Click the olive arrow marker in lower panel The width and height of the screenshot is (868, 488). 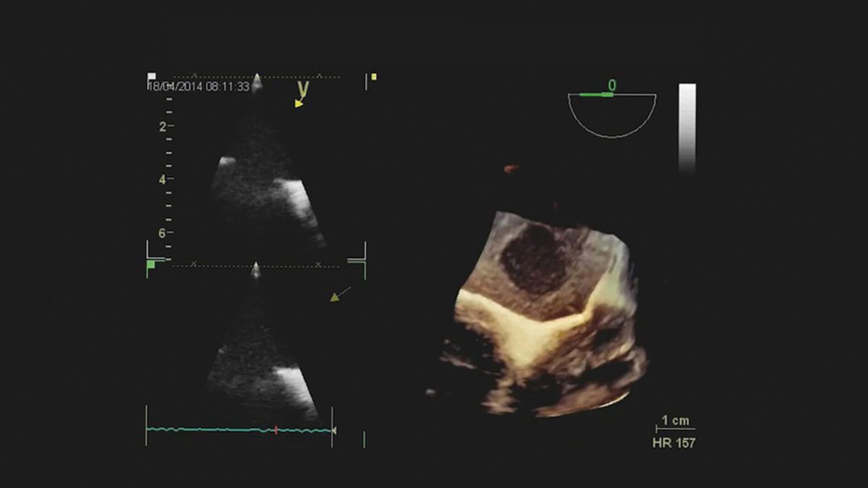339,294
